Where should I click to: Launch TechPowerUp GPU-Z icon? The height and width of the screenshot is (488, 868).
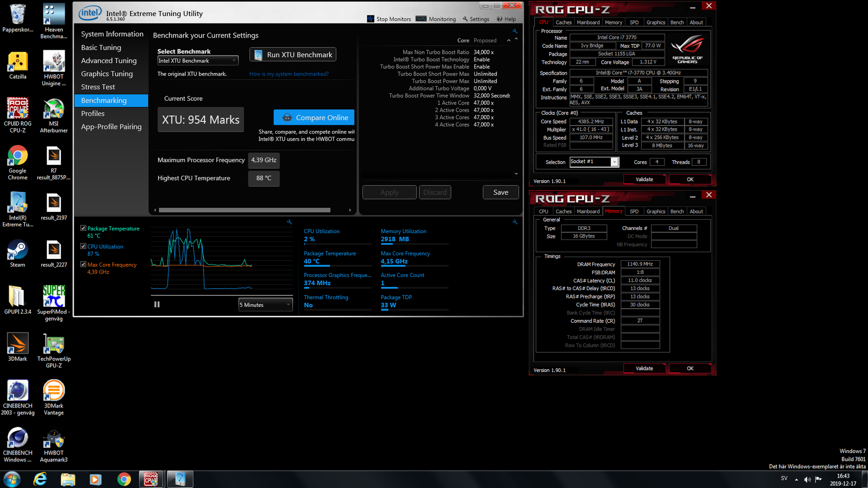[x=54, y=350]
